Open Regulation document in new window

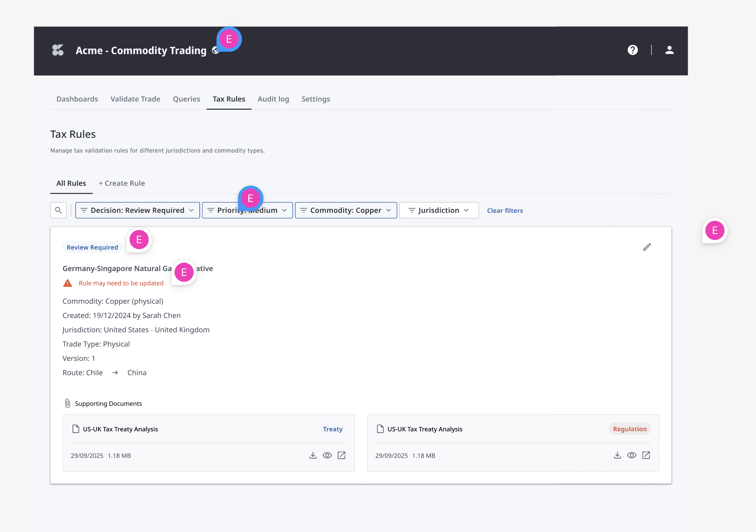pos(646,455)
